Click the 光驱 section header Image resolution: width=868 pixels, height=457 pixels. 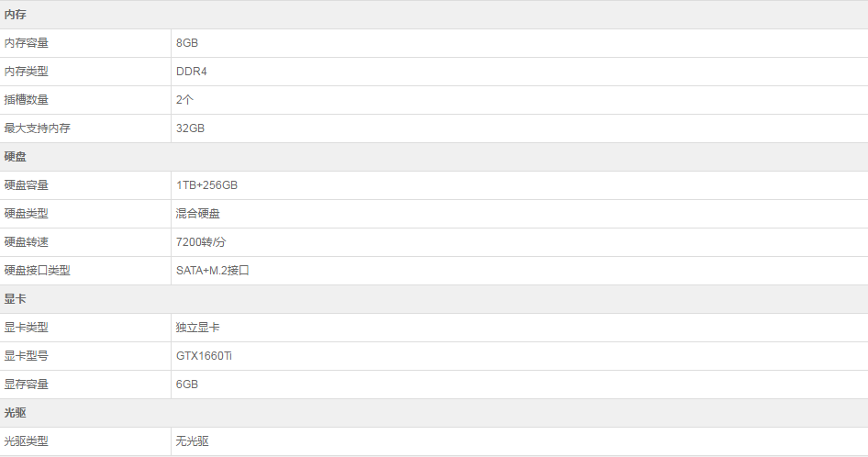click(15, 413)
